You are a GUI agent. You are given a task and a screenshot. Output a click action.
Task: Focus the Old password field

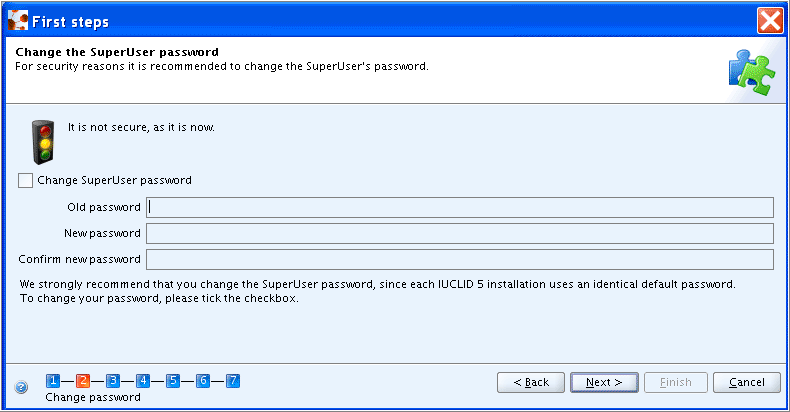point(459,208)
